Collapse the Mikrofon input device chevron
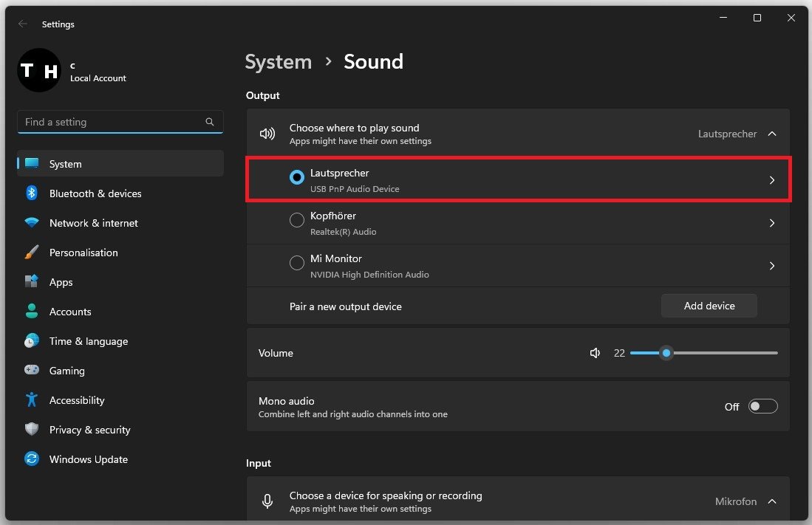The height and width of the screenshot is (525, 812). (772, 501)
